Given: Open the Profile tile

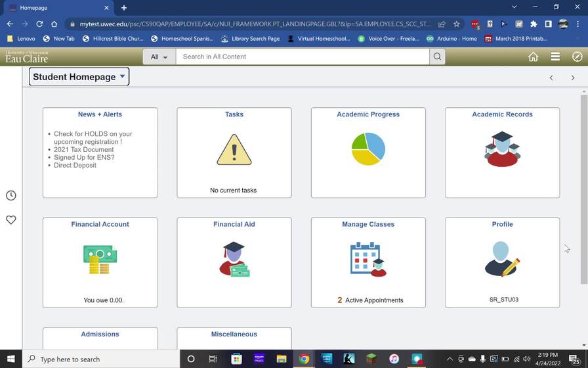Looking at the screenshot, I should click(x=502, y=262).
